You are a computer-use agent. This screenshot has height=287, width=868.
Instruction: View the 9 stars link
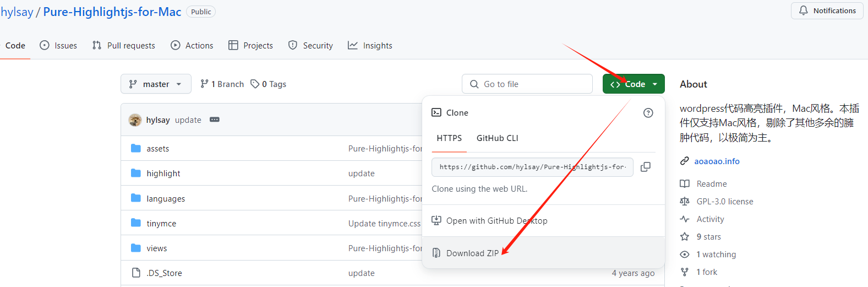point(708,237)
